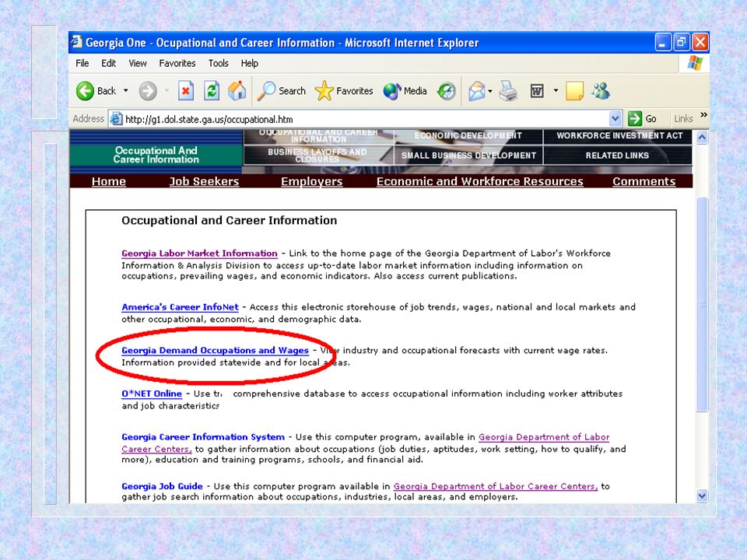The width and height of the screenshot is (747, 560).
Task: Open the Edit button dropdown arrow
Action: click(556, 90)
